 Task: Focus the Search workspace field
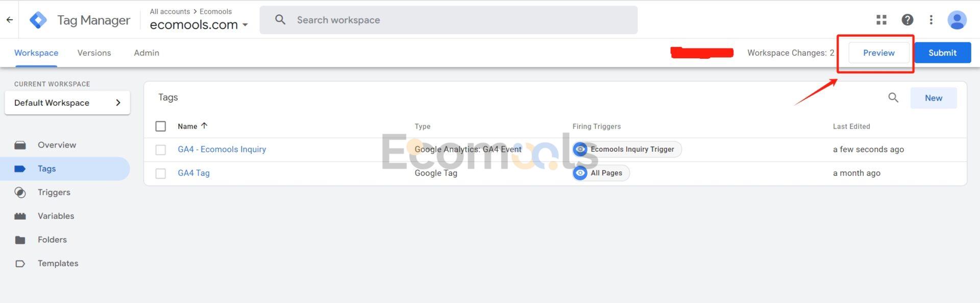(449, 20)
